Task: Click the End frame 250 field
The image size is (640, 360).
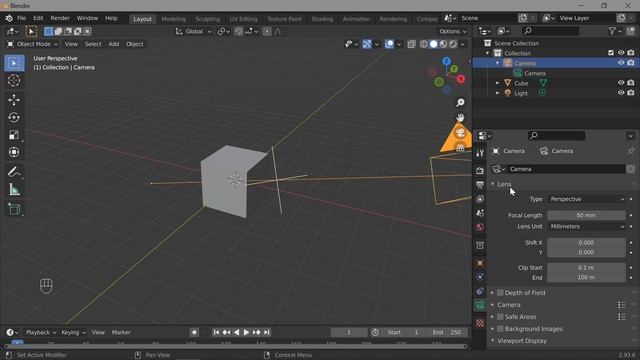Action: (x=447, y=333)
